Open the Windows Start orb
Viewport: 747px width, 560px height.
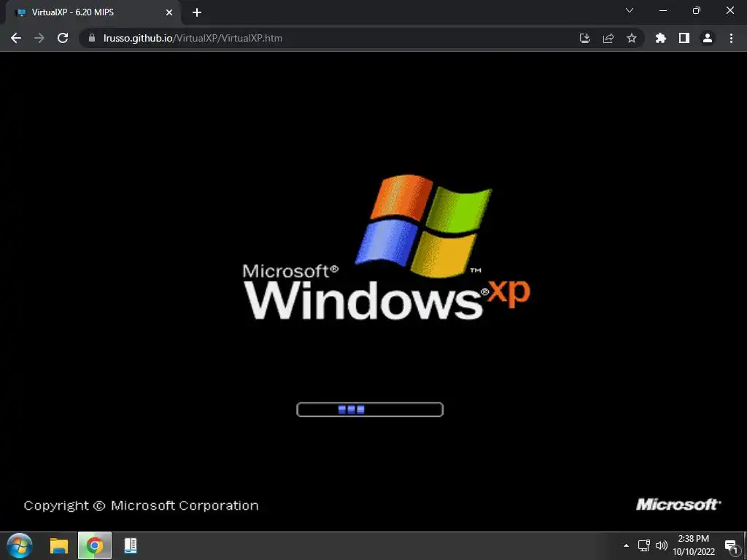tap(20, 545)
